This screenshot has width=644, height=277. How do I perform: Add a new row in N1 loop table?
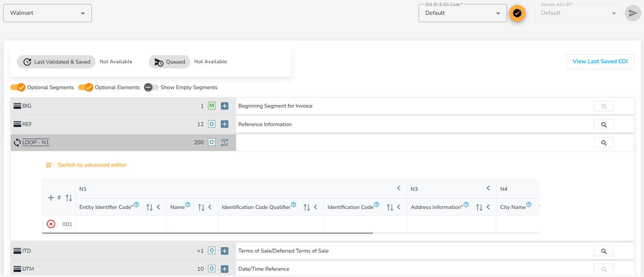[51, 198]
